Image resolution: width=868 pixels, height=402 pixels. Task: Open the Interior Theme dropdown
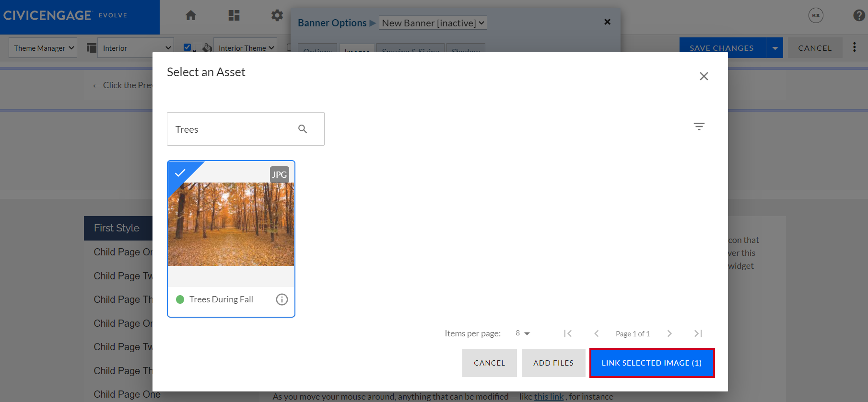(x=246, y=48)
